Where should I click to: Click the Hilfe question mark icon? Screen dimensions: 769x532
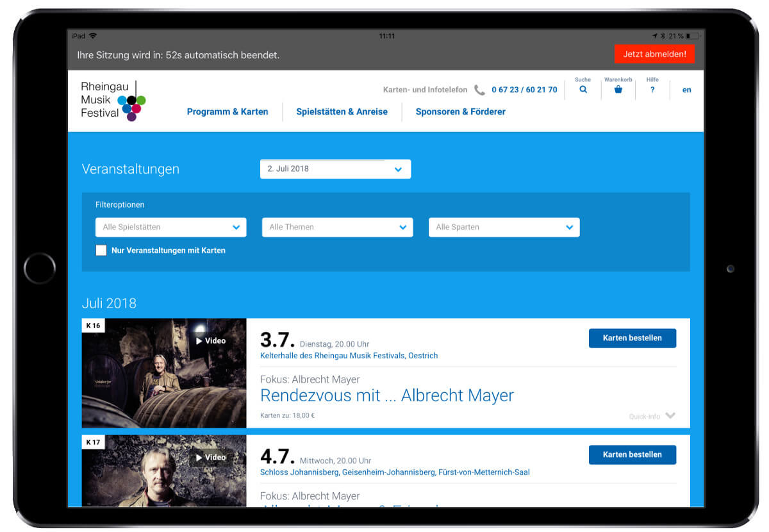tap(652, 90)
